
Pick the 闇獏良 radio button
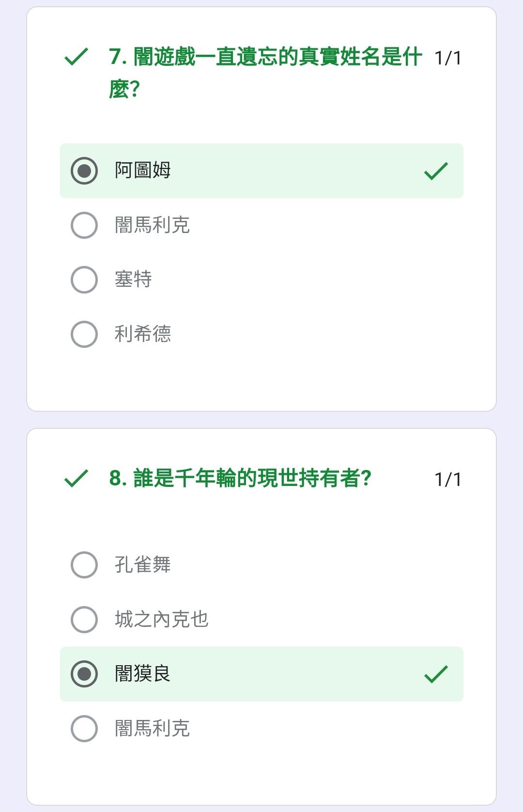click(84, 674)
